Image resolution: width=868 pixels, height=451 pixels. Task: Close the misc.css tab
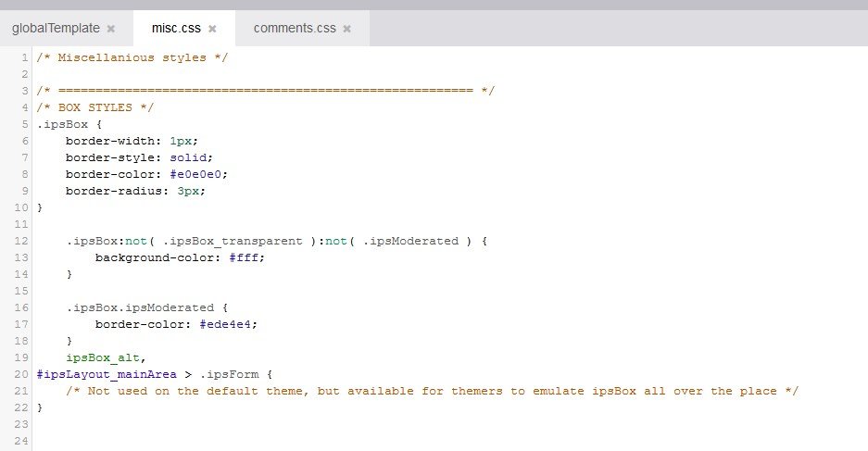[x=212, y=29]
